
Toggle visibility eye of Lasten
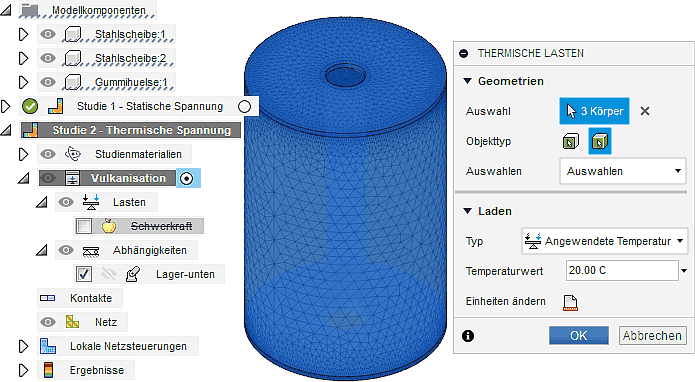(x=66, y=202)
